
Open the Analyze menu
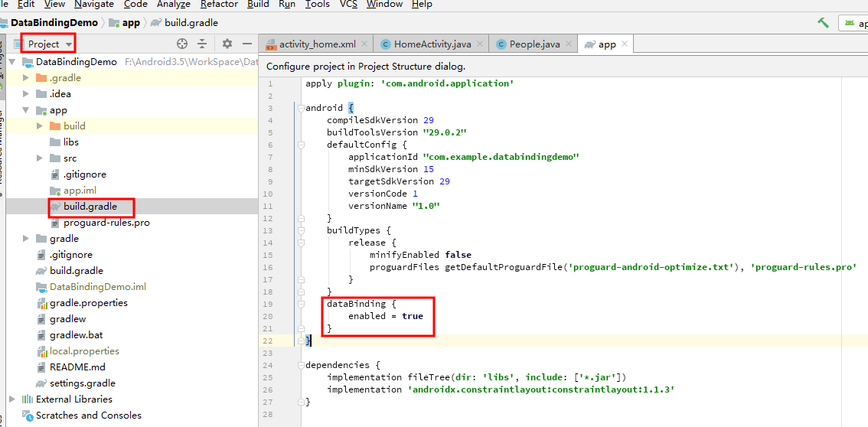(x=174, y=5)
